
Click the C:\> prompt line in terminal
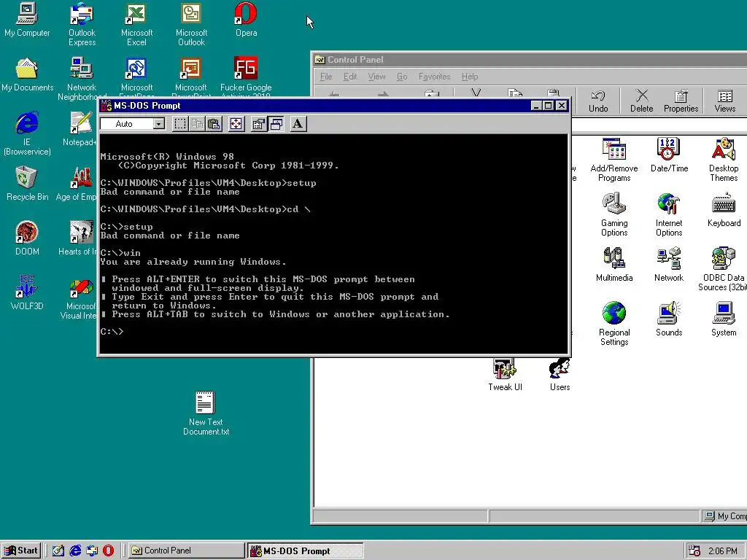(112, 332)
